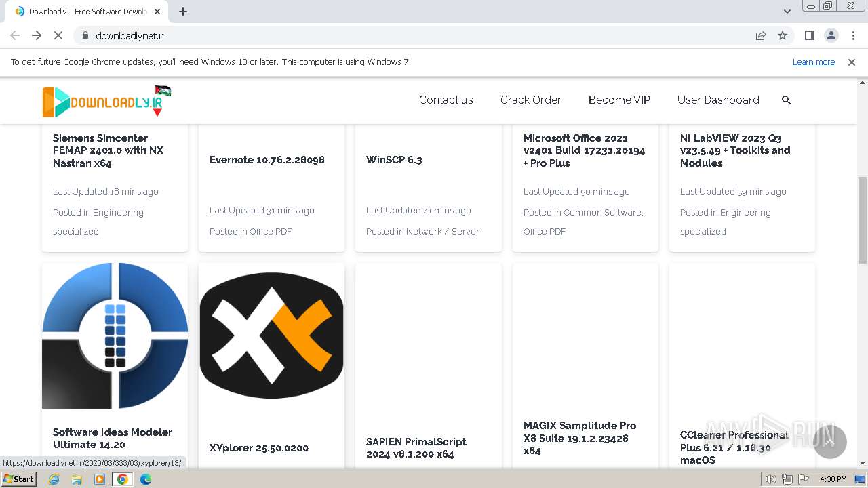Expand the tab search dropdown chevron
Image resolution: width=868 pixels, height=488 pixels.
[787, 12]
